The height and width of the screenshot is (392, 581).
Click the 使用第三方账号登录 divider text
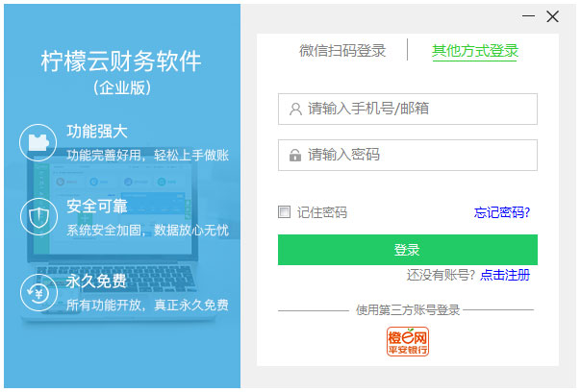[408, 309]
